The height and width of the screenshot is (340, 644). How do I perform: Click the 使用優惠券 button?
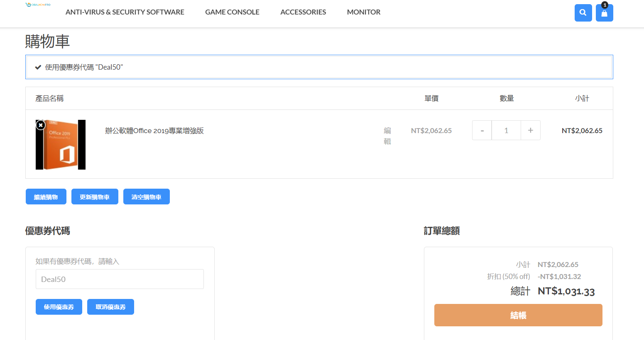pos(59,307)
